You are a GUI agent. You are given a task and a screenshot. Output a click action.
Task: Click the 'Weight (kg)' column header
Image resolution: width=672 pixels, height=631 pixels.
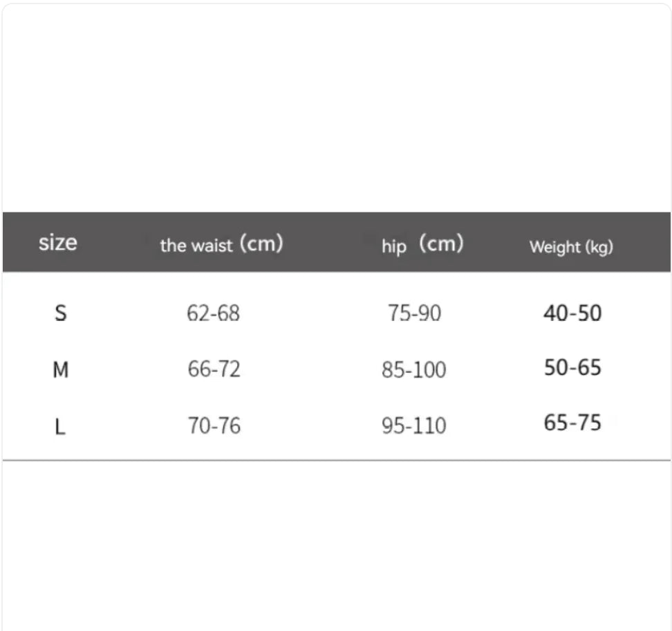[x=571, y=246]
